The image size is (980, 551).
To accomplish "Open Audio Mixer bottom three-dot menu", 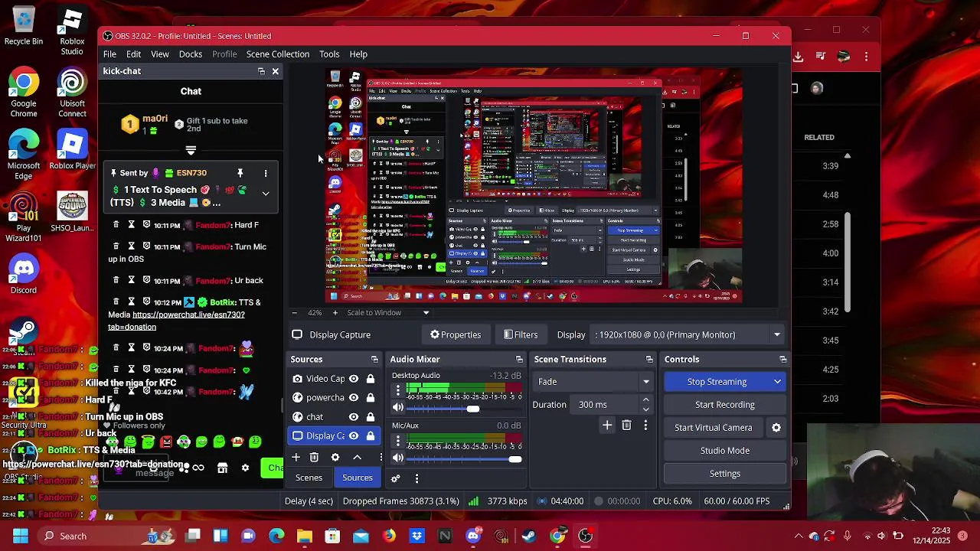I will pos(416,478).
